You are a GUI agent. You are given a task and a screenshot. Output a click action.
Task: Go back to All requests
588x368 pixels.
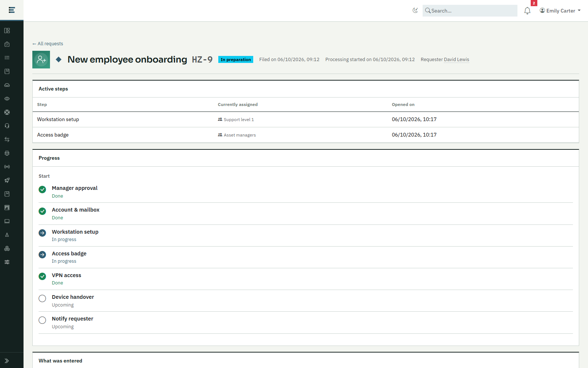[x=47, y=43]
